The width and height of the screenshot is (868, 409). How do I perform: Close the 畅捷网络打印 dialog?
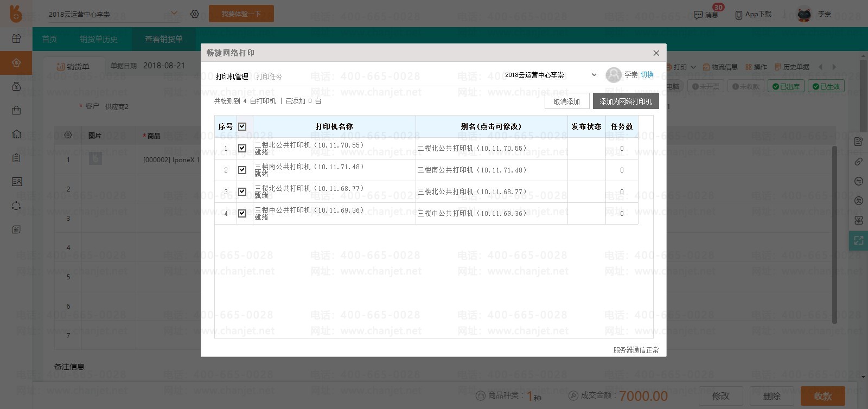[656, 53]
